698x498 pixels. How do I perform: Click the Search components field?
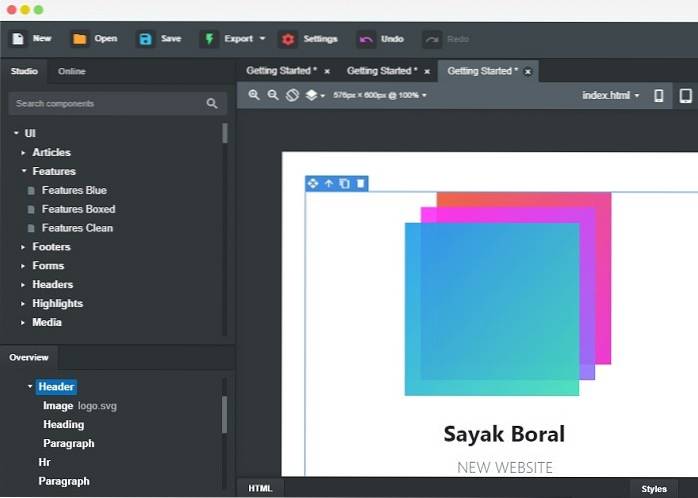tap(108, 103)
